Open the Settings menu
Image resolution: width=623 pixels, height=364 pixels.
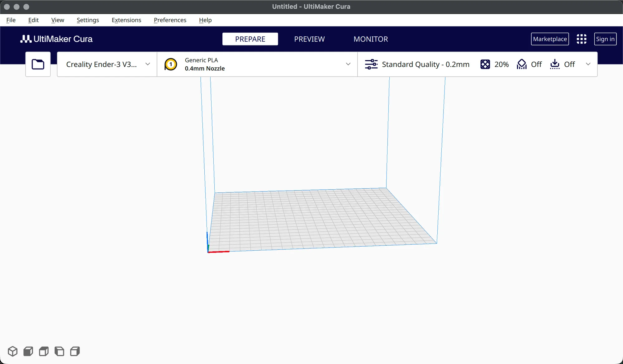pyautogui.click(x=88, y=20)
